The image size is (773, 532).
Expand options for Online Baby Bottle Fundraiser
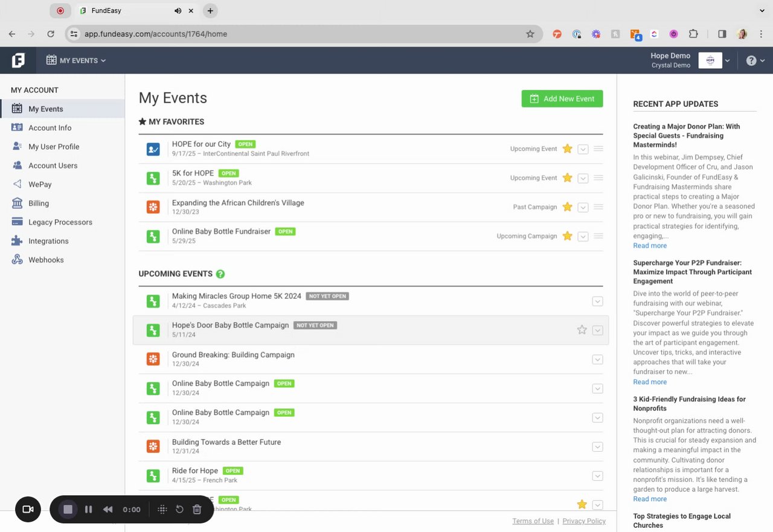583,237
